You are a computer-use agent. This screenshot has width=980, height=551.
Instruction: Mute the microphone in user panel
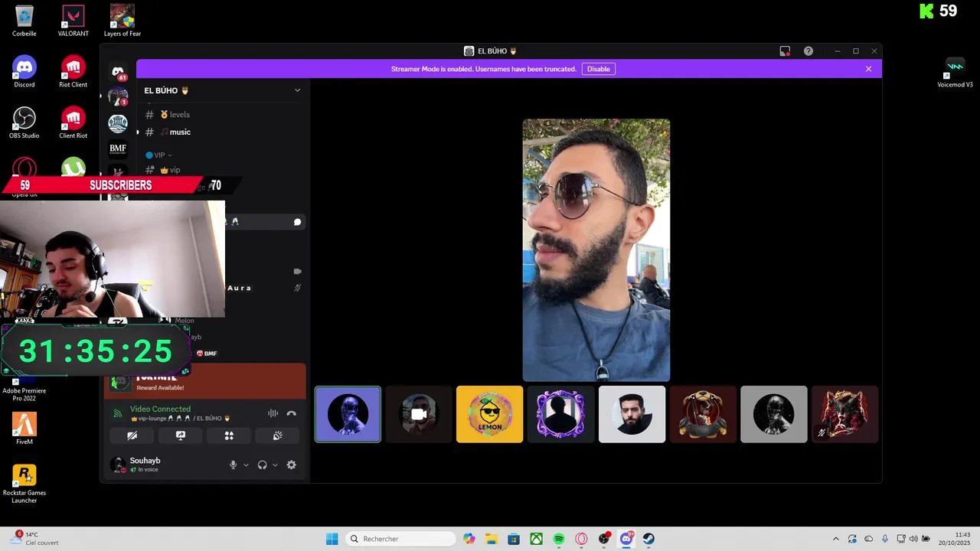(233, 465)
